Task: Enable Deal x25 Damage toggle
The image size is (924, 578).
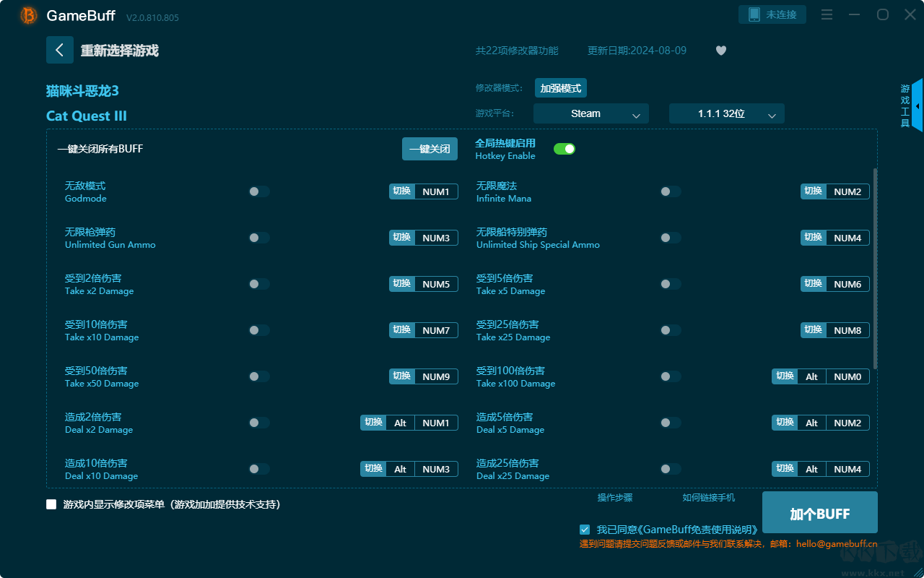Action: (671, 469)
